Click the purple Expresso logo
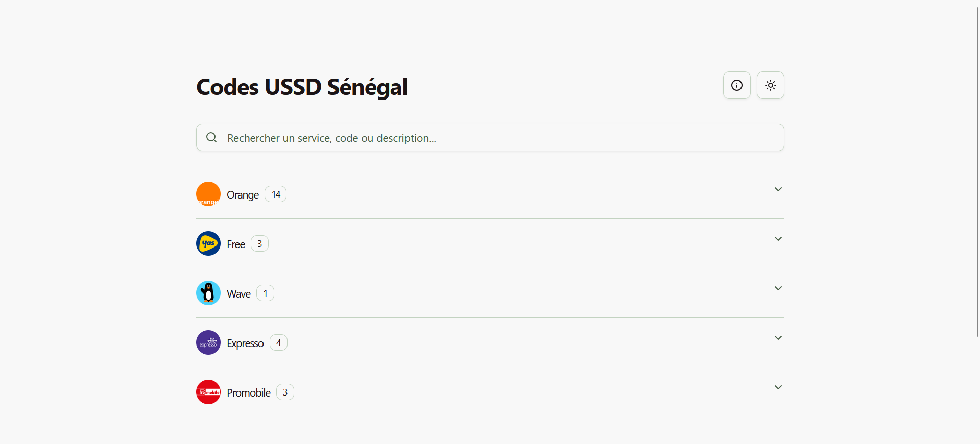 (x=208, y=342)
